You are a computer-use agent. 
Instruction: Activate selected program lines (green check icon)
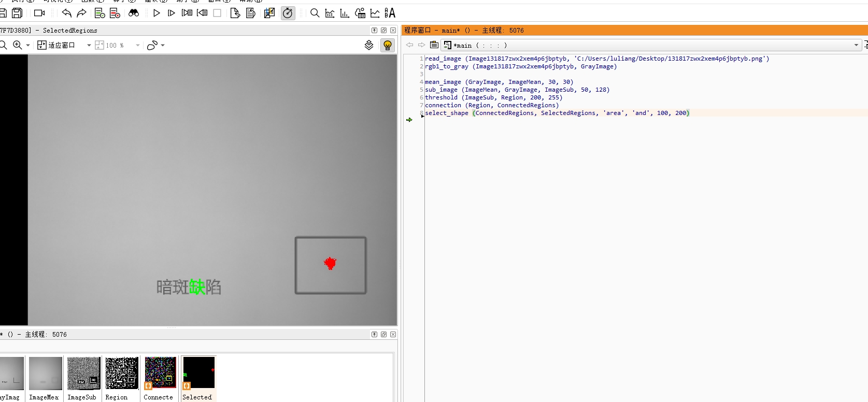100,13
